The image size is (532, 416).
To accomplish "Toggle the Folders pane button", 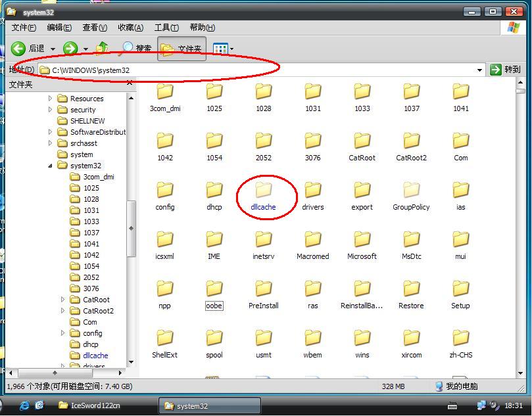I will [x=182, y=49].
